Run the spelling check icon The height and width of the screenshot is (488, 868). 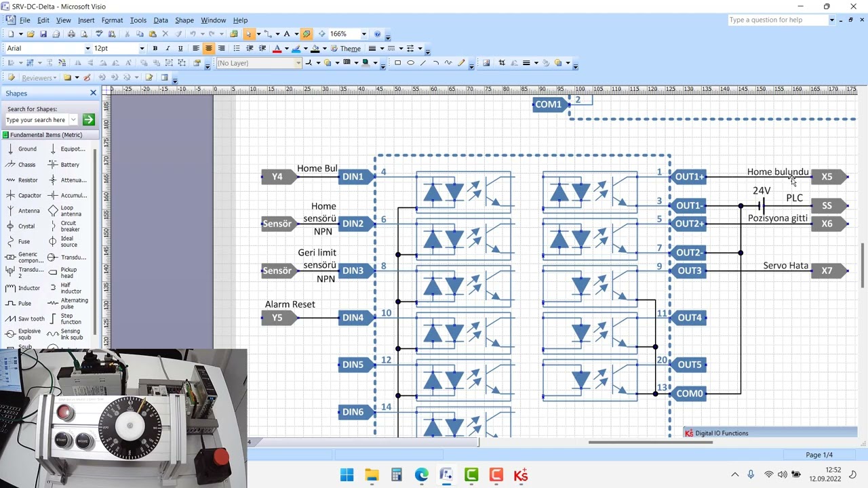click(99, 34)
